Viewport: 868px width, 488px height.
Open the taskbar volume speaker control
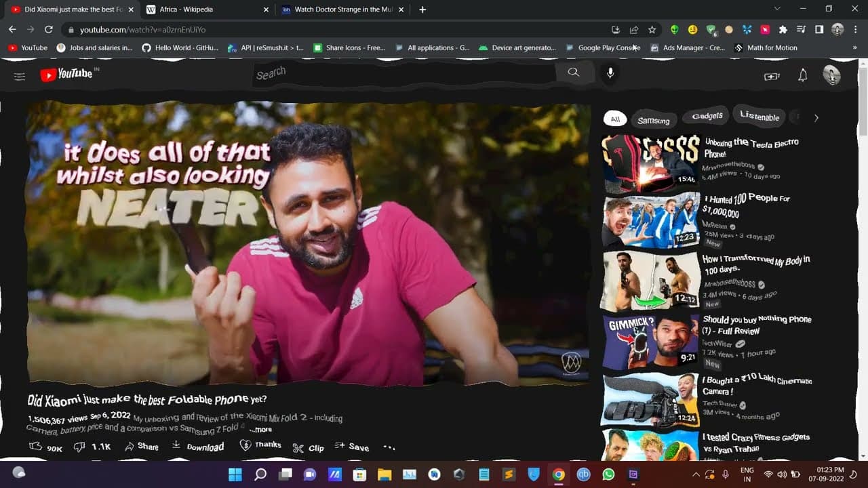point(781,474)
